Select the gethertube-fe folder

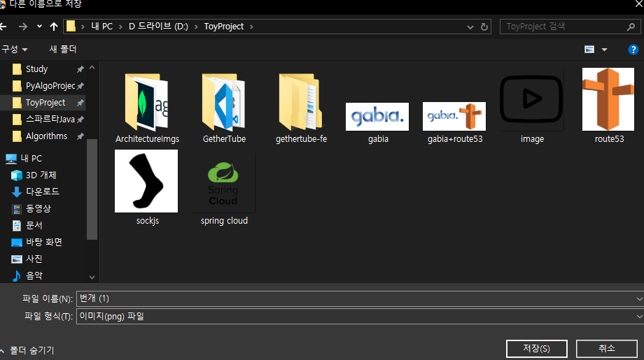301,108
